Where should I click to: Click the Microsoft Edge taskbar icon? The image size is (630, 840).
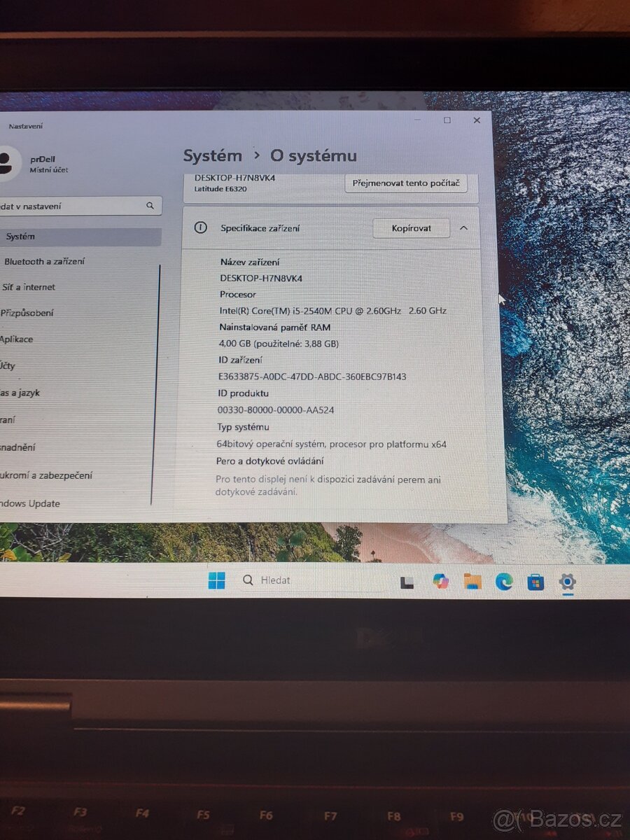point(503,581)
